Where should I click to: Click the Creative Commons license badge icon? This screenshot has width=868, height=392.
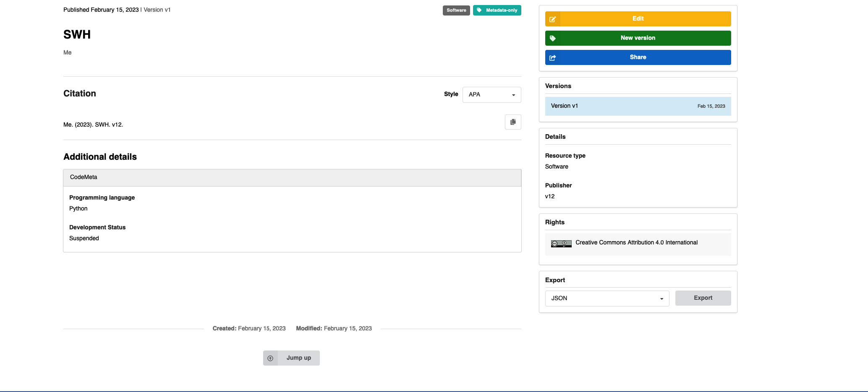(x=560, y=243)
